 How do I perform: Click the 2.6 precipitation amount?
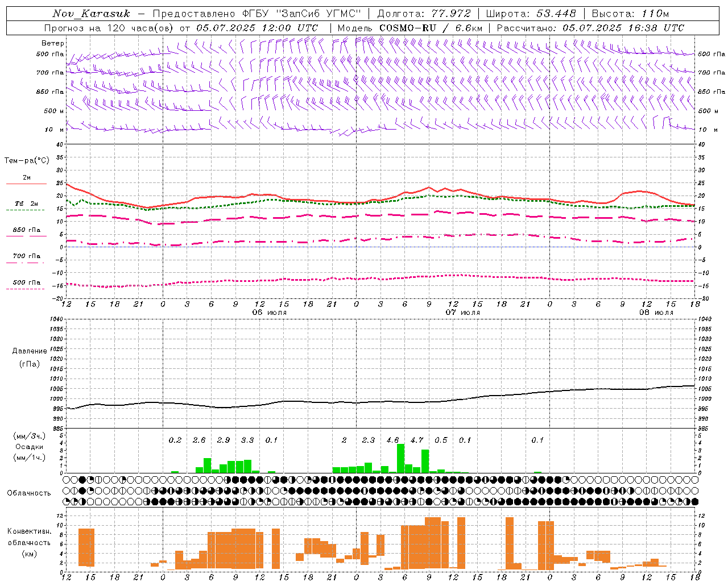199,440
